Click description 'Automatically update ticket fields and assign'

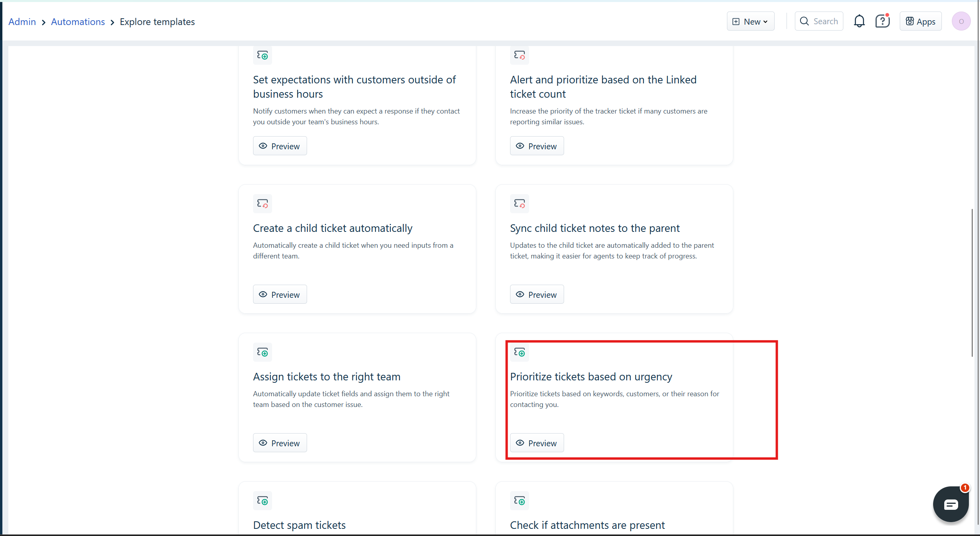(351, 399)
